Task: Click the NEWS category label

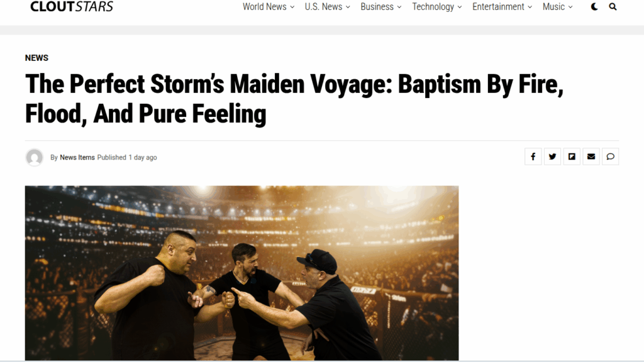Action: pyautogui.click(x=36, y=58)
